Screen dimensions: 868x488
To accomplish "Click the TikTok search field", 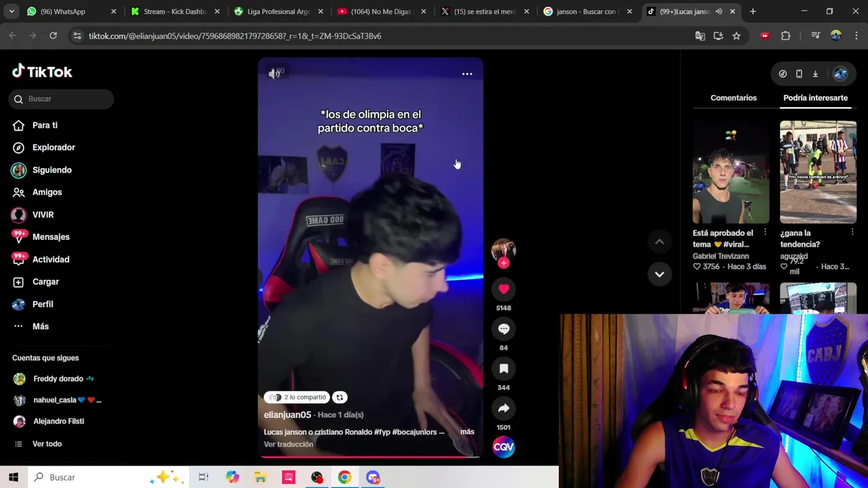I will pyautogui.click(x=61, y=99).
